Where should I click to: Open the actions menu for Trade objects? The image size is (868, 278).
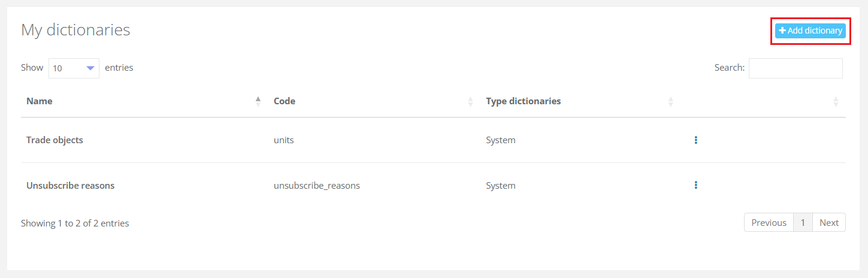pyautogui.click(x=695, y=140)
